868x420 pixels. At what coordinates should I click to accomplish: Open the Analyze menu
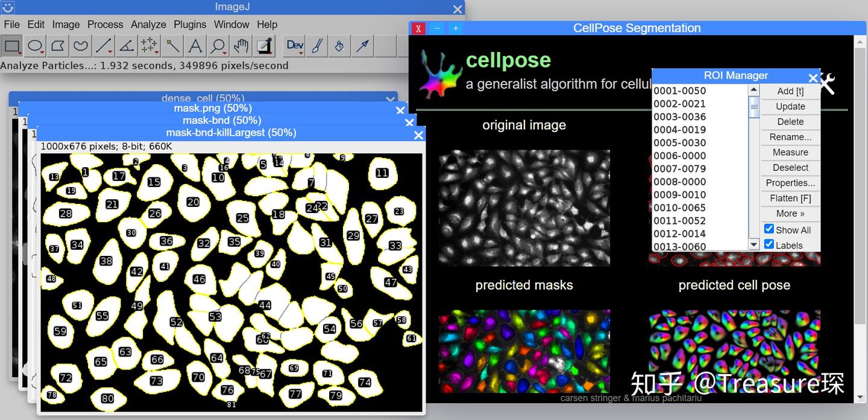click(148, 24)
